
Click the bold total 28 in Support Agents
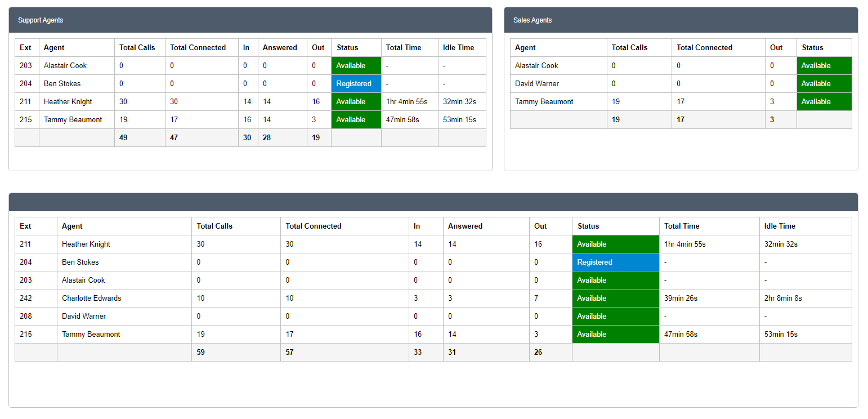[x=267, y=138]
